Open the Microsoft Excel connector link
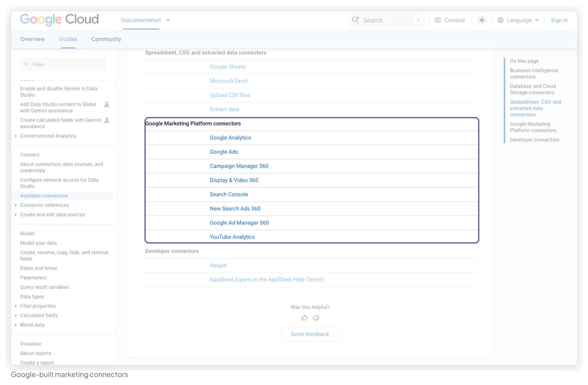 click(x=229, y=81)
